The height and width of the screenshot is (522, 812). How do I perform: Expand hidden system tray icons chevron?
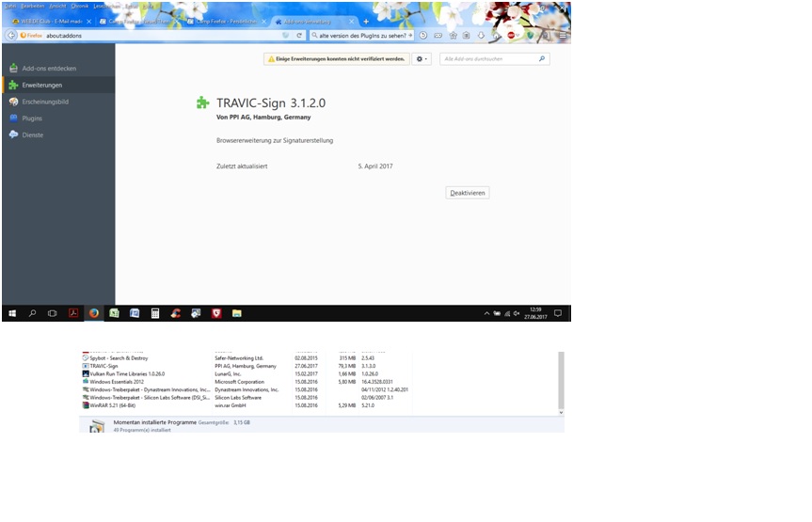[486, 313]
